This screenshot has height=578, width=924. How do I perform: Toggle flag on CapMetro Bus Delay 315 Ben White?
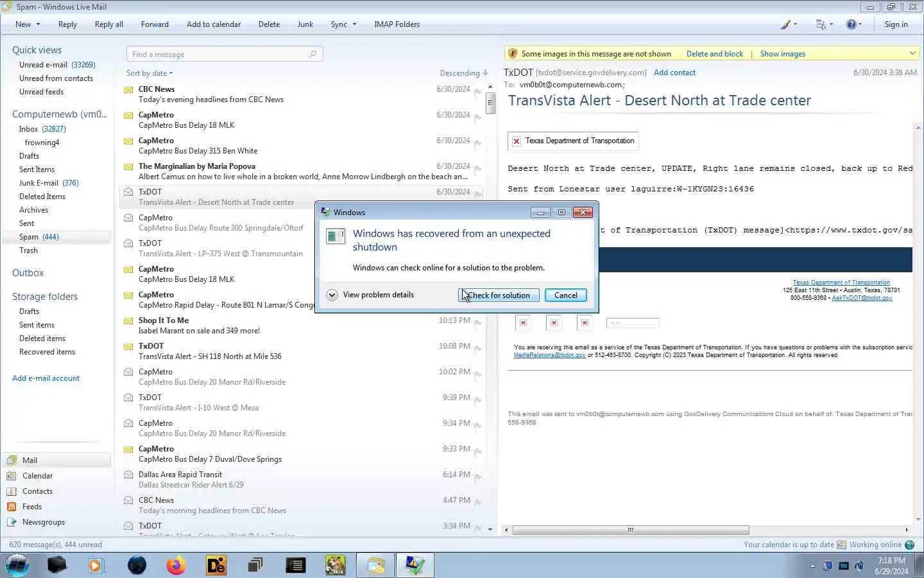(x=477, y=143)
